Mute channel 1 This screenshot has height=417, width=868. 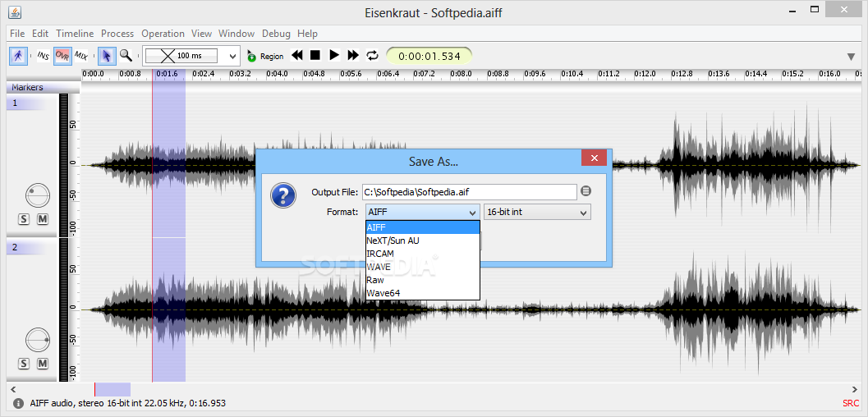point(43,219)
